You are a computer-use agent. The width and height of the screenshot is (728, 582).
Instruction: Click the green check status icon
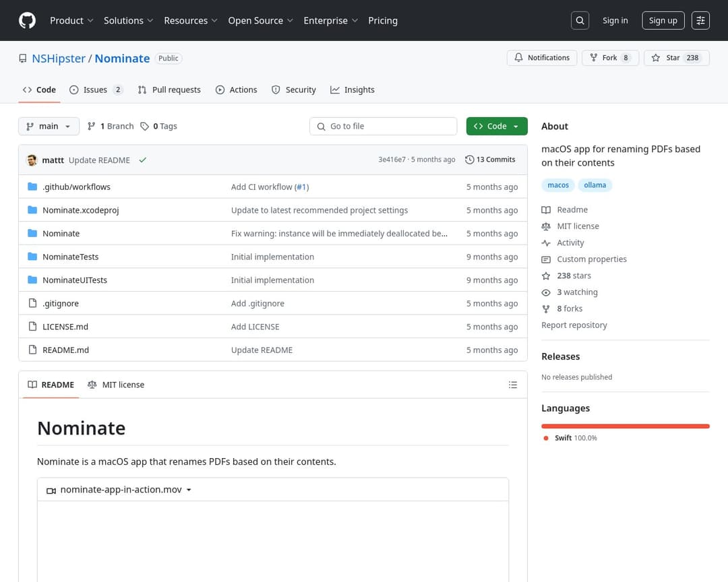point(142,160)
